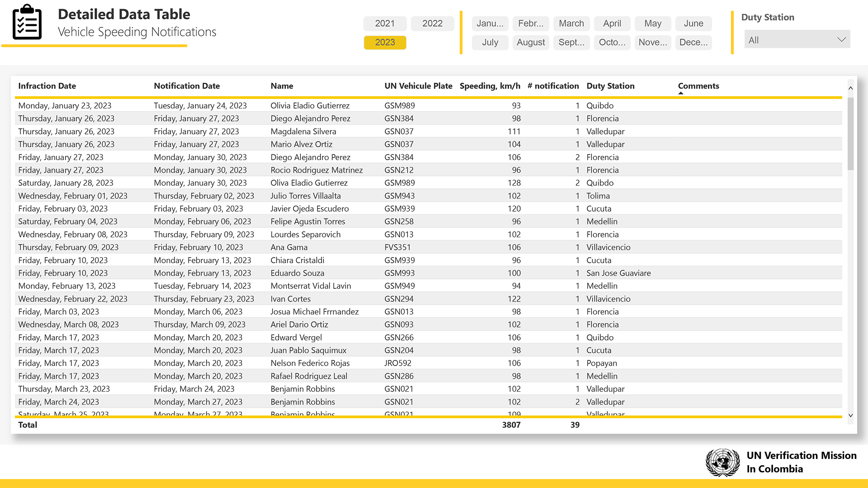Click plate cell FVS351

(x=397, y=247)
